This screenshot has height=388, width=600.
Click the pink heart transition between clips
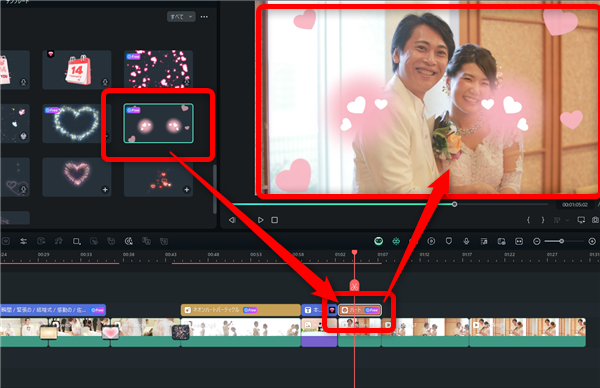coord(110,333)
